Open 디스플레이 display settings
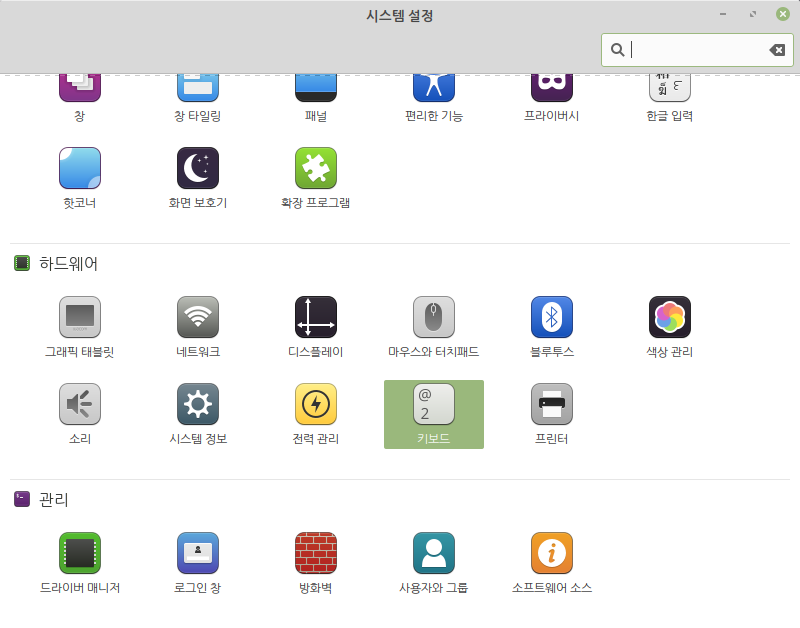800x628 pixels. [x=316, y=317]
